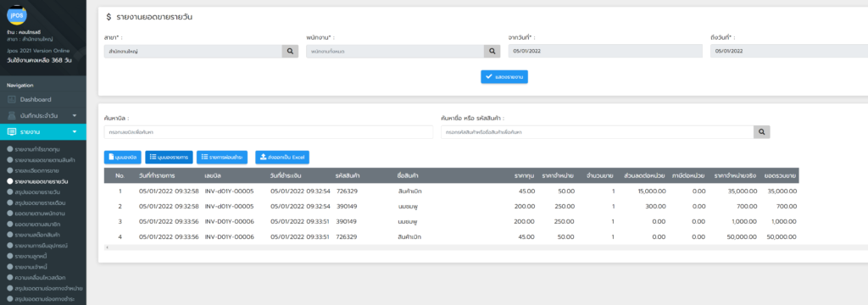Viewport: 868px width, 305px height.
Task: Open รายละเอียดการขาย report
Action: (37, 170)
